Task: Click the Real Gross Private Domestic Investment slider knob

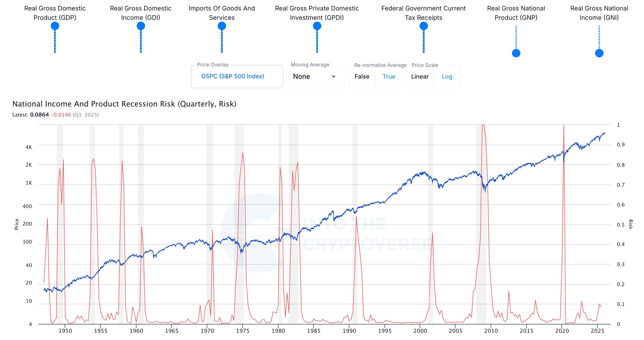Action: [317, 26]
